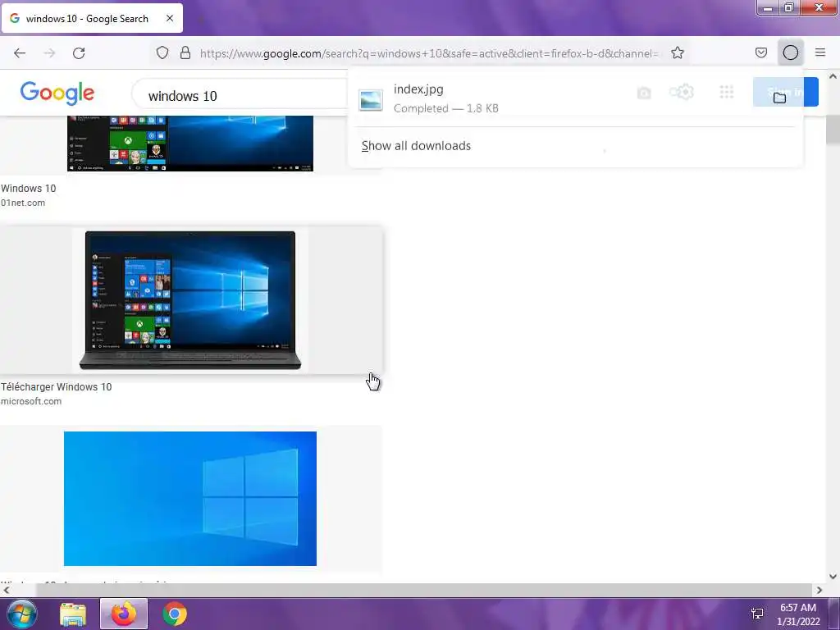
Task: Open the laptop Télécharger Windows 10 image
Action: 190,300
